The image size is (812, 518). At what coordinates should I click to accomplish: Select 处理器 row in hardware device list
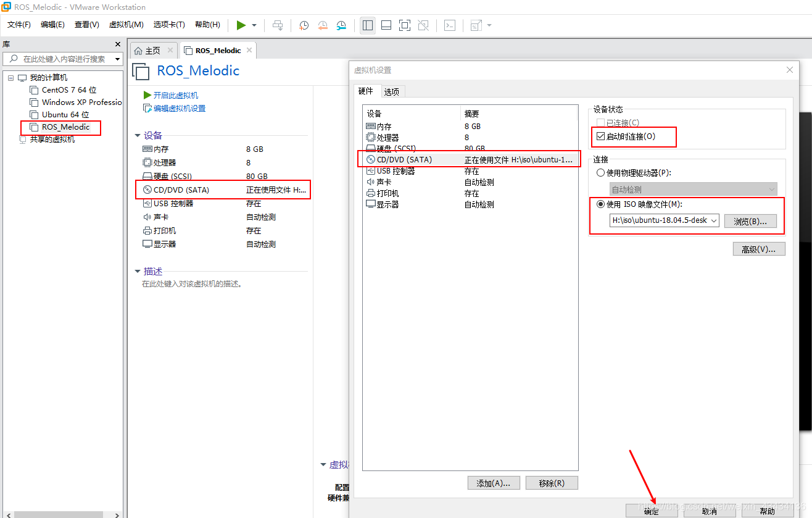pos(470,137)
